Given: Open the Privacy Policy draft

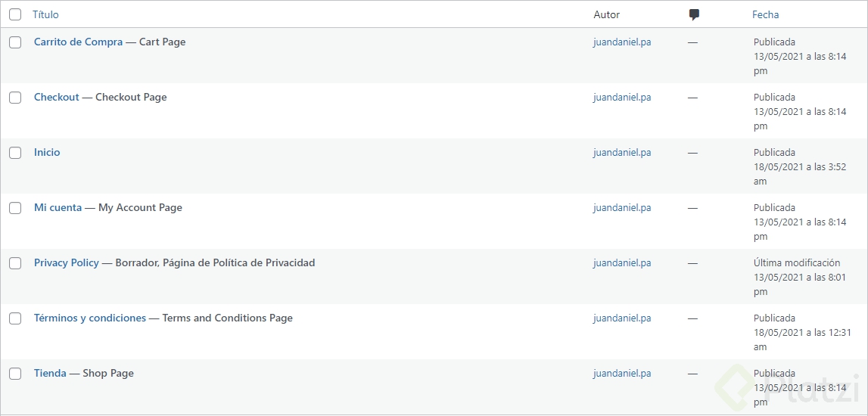Looking at the screenshot, I should click(67, 263).
